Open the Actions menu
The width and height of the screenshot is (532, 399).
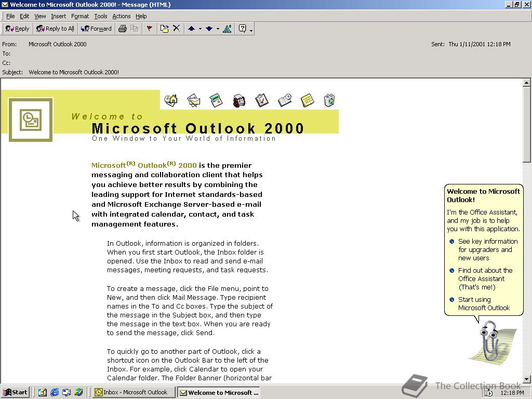(x=122, y=16)
